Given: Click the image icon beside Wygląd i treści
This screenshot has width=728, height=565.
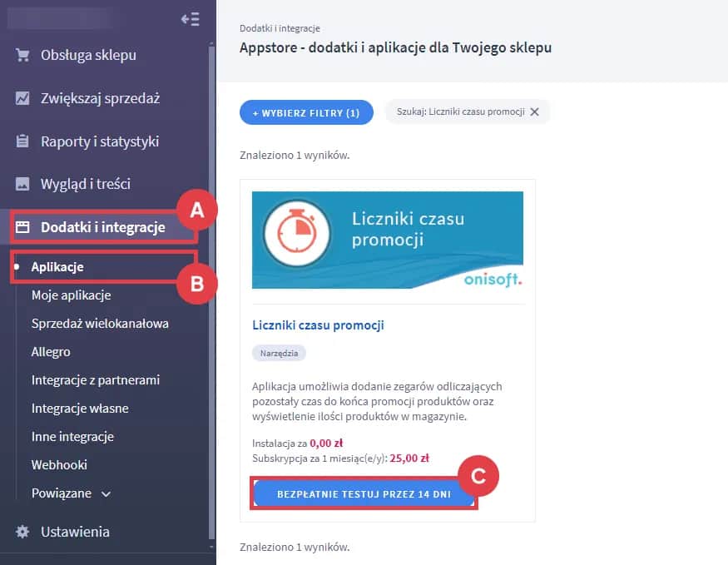Looking at the screenshot, I should [x=22, y=184].
